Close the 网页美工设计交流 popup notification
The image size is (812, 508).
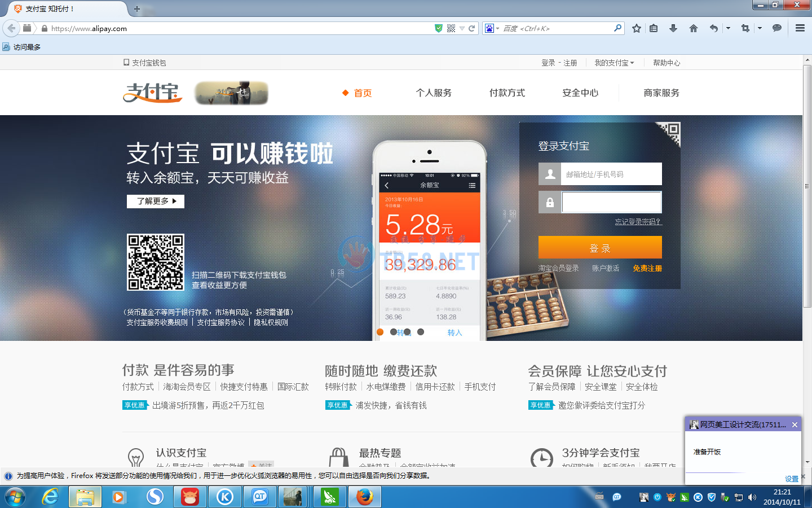[x=795, y=424]
